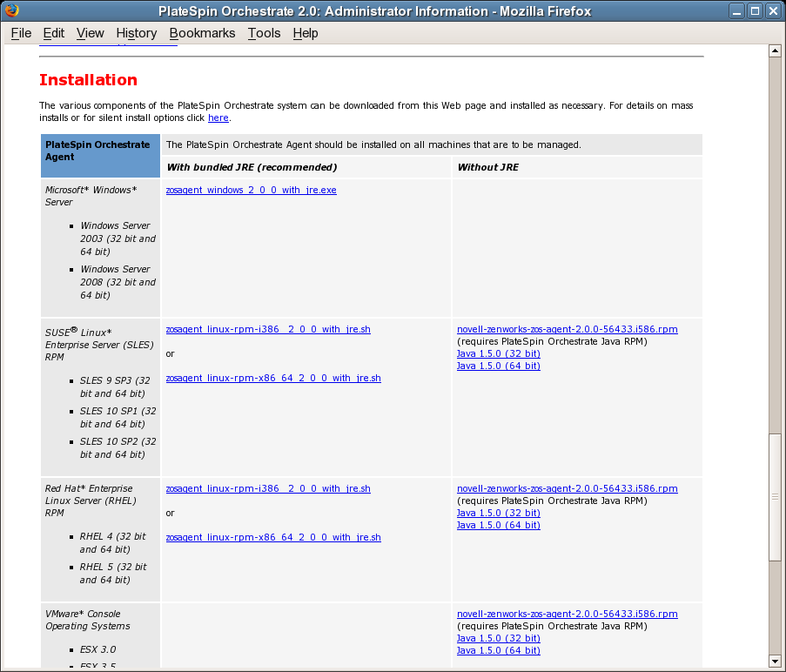Click 'Windows Server 2008 (32 bit and 64 bit)' item
Image resolution: width=786 pixels, height=672 pixels.
coord(118,282)
